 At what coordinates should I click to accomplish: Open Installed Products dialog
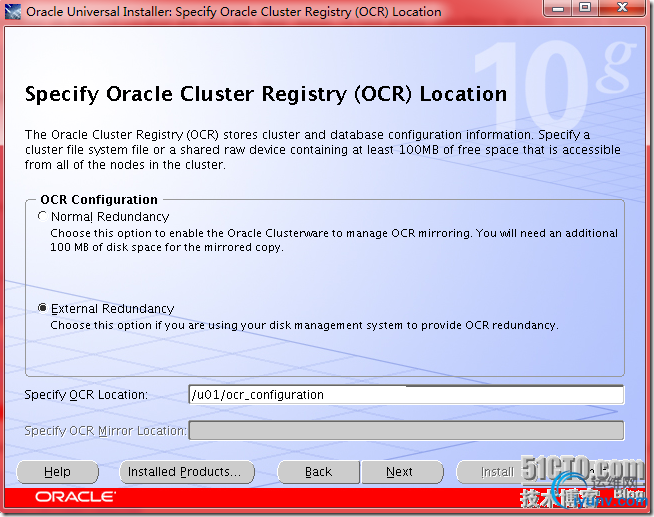(x=187, y=472)
